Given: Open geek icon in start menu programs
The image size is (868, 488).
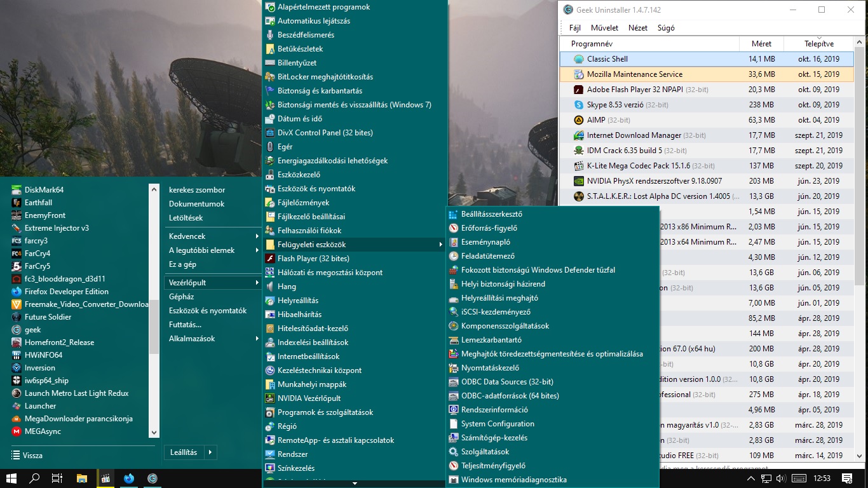Looking at the screenshot, I should click(17, 330).
